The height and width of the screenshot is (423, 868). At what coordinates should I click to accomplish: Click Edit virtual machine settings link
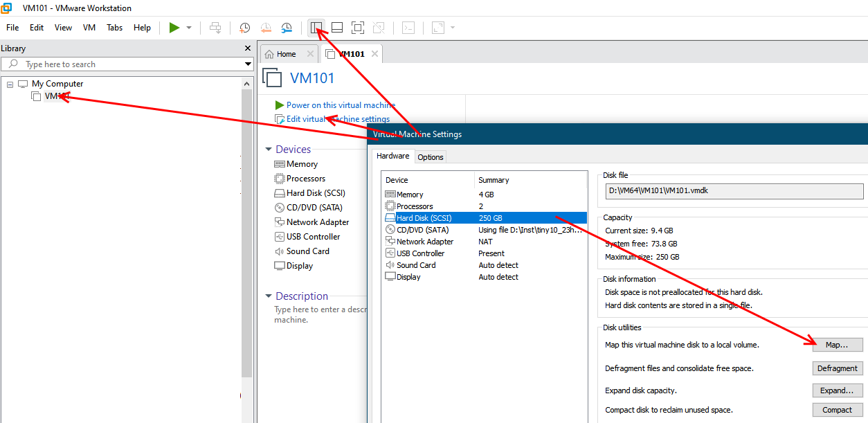click(x=338, y=119)
